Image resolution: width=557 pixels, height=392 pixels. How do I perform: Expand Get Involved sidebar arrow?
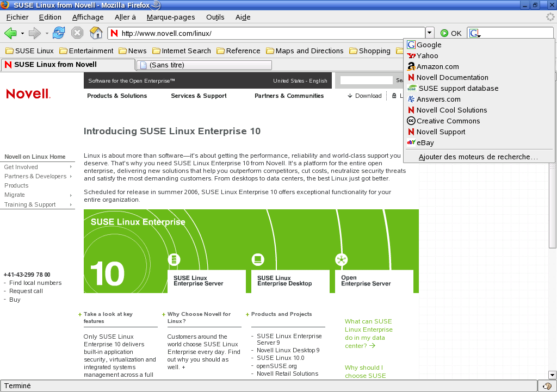[x=71, y=167]
